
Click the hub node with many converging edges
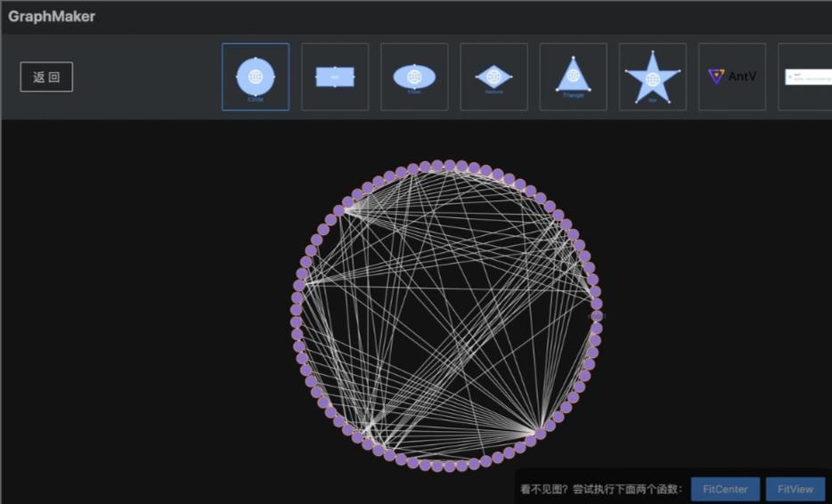[540, 434]
